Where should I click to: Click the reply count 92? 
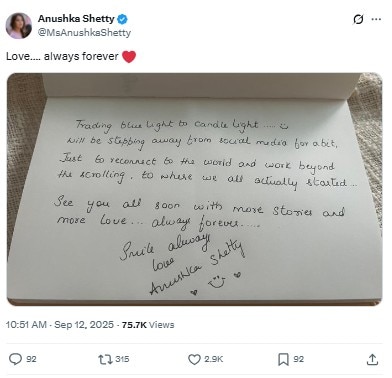[x=31, y=359]
